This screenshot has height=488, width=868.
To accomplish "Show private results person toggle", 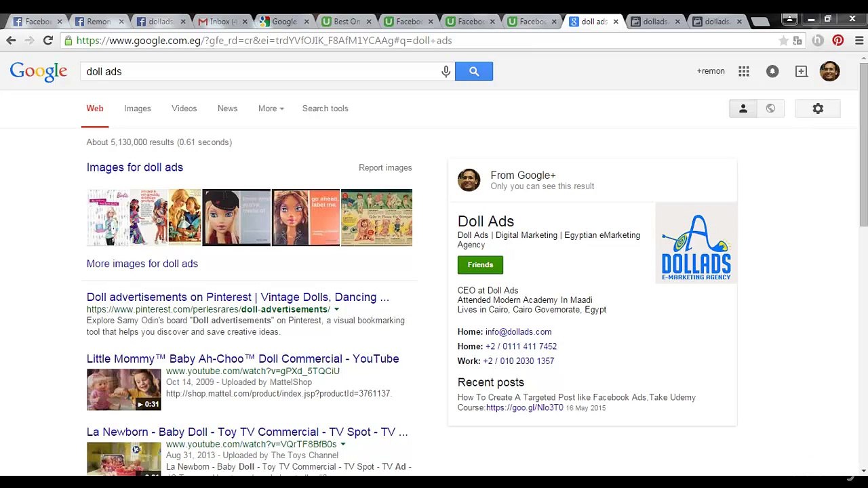I will [743, 108].
